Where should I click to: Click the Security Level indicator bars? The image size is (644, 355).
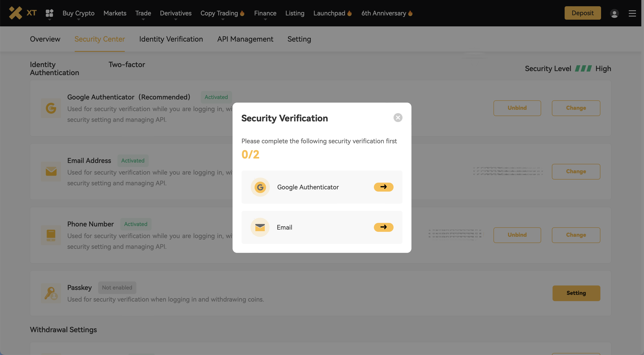(583, 68)
